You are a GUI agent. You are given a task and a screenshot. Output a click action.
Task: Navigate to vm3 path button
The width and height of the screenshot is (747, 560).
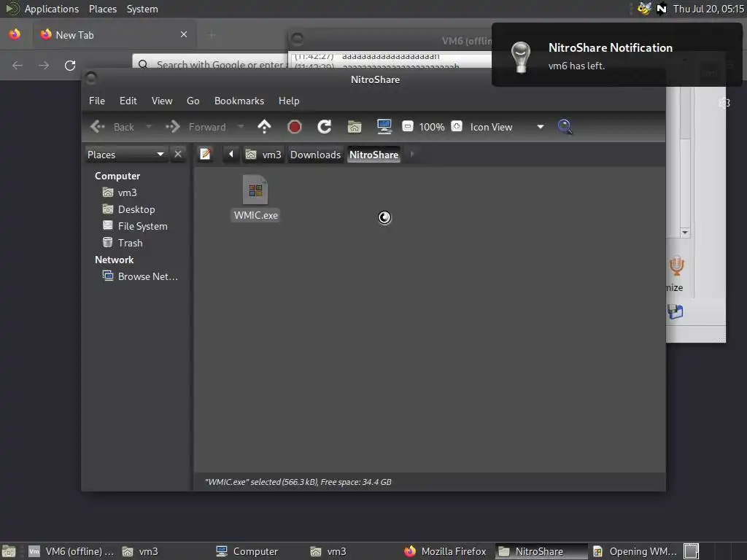pos(264,155)
